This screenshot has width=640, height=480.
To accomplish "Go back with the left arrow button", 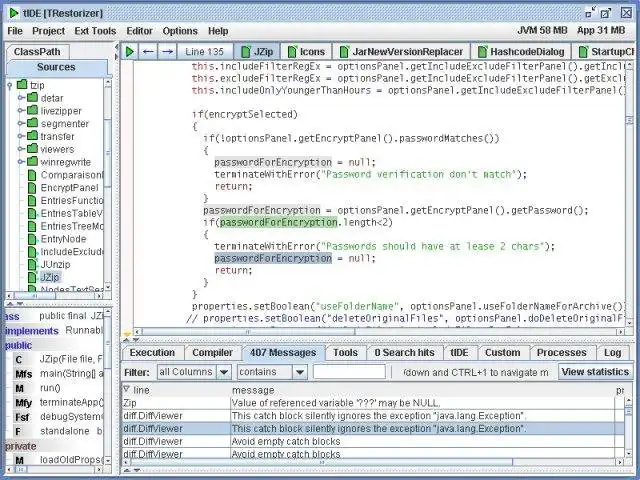I will click(148, 51).
